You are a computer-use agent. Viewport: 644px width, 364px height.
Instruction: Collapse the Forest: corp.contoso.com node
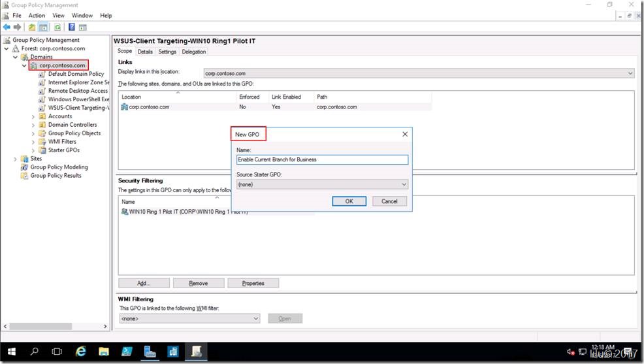point(6,48)
